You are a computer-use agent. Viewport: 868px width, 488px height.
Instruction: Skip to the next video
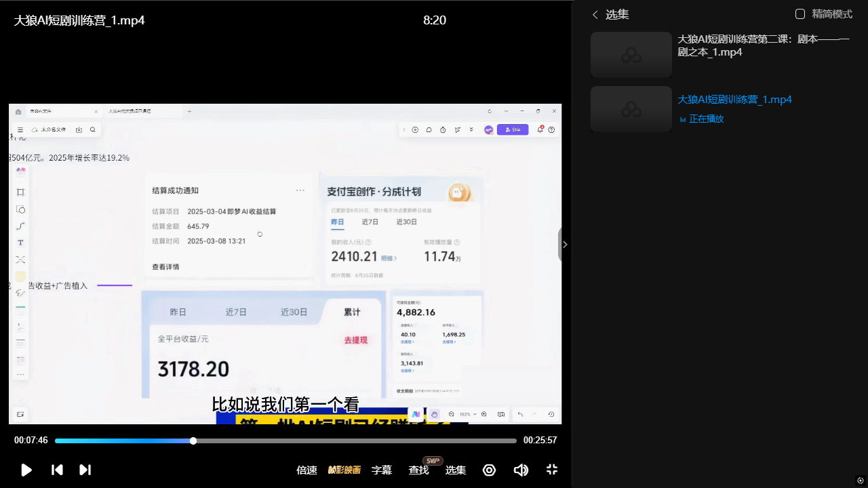tap(85, 470)
